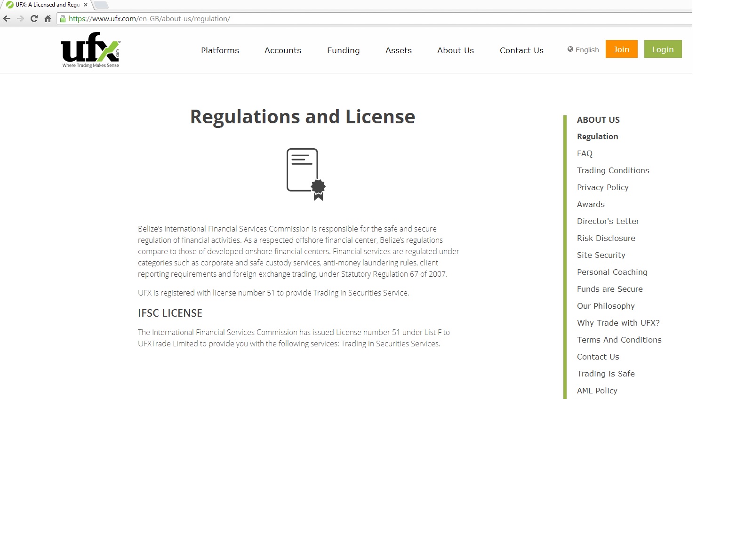Go to Trading Conditions page
753x560 pixels.
(613, 170)
